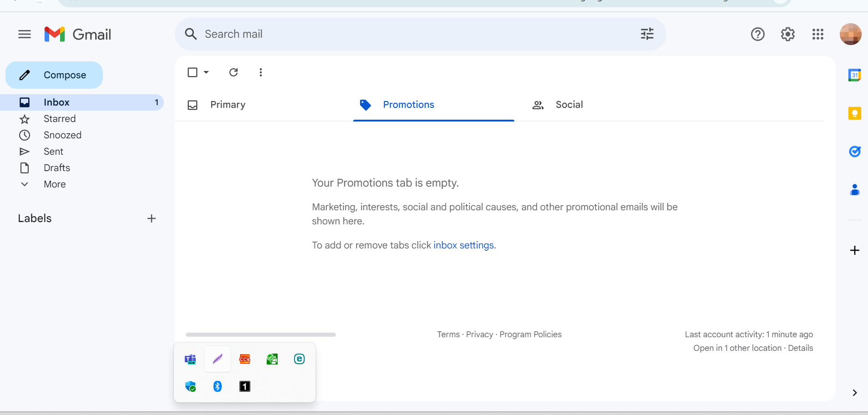Open the main menu hamburger icon
Screen dimensions: 868x415
click(25, 34)
